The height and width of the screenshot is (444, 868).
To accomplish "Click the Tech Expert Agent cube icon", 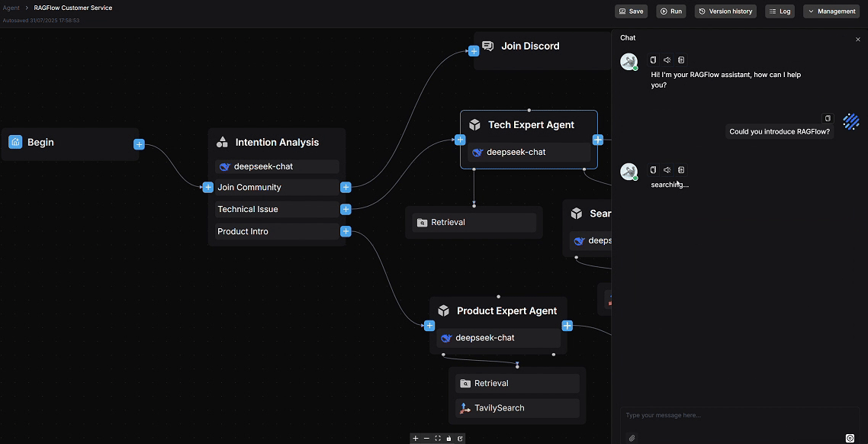I will 474,125.
